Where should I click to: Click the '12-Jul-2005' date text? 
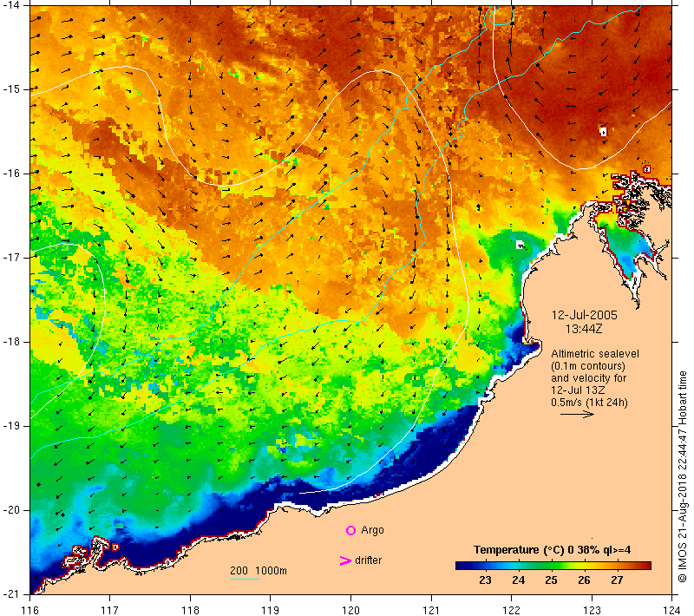[584, 315]
